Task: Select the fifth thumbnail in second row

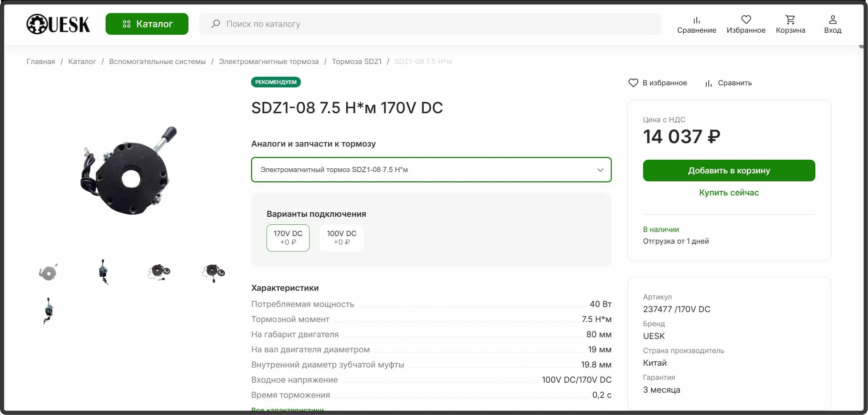Action: click(x=48, y=311)
